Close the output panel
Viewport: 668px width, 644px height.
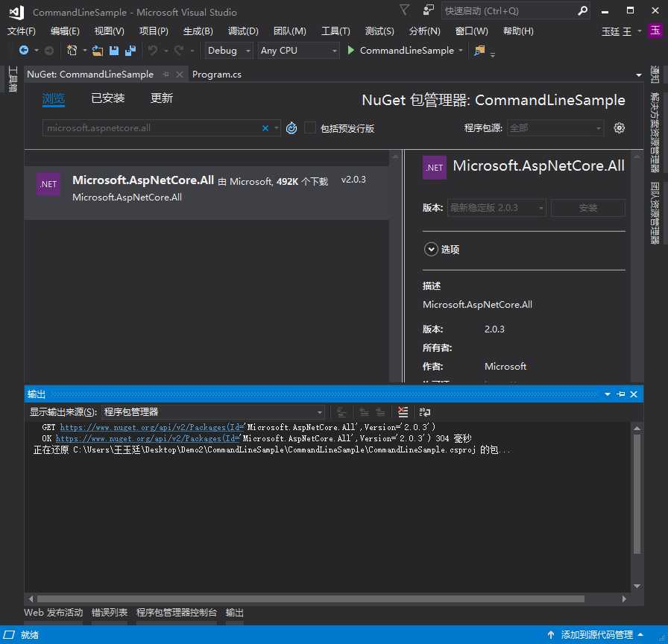point(634,394)
